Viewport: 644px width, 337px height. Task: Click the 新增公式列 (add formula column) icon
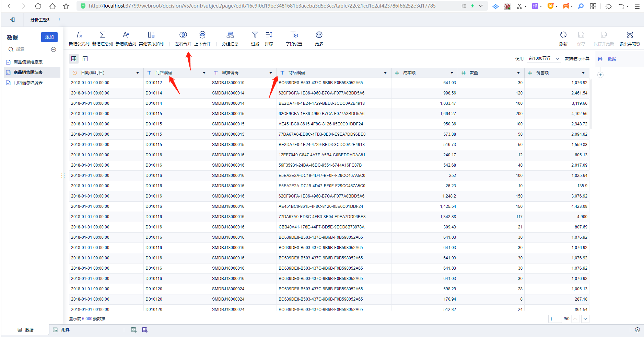point(79,35)
